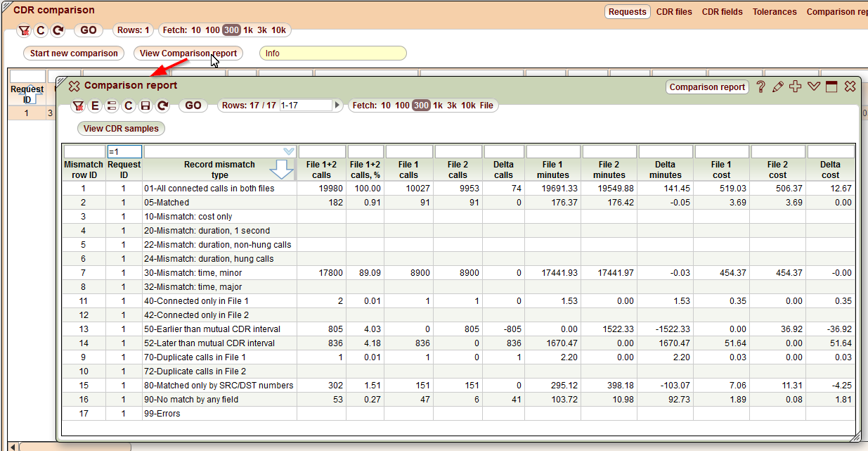Image resolution: width=868 pixels, height=451 pixels.
Task: Select the 10k fetch size in Comparison report
Action: pyautogui.click(x=468, y=106)
